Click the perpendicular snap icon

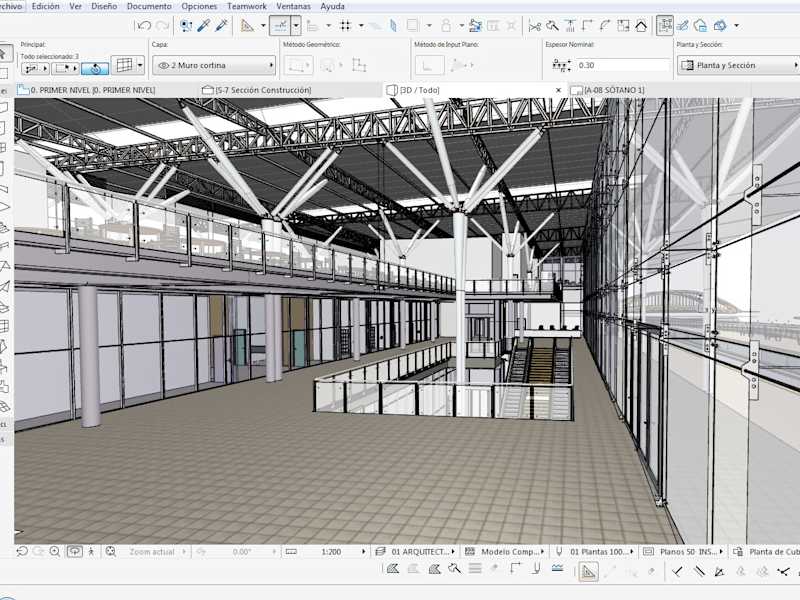click(x=678, y=571)
